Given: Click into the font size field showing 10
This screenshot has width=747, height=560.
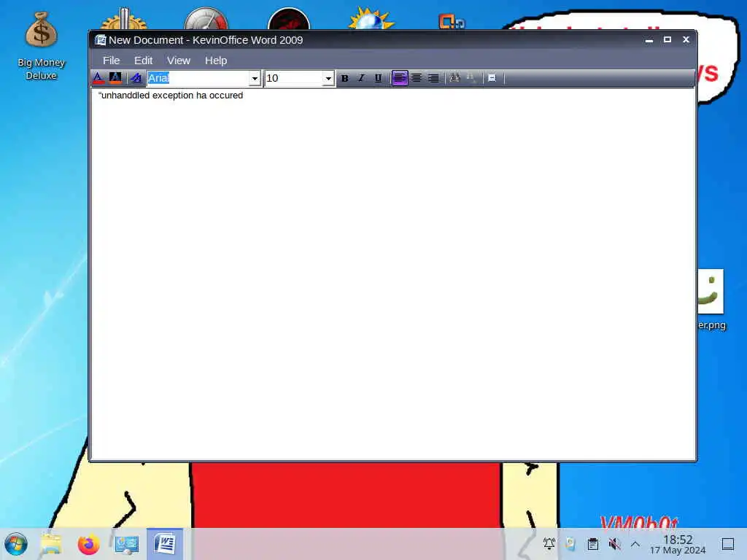Looking at the screenshot, I should [293, 78].
